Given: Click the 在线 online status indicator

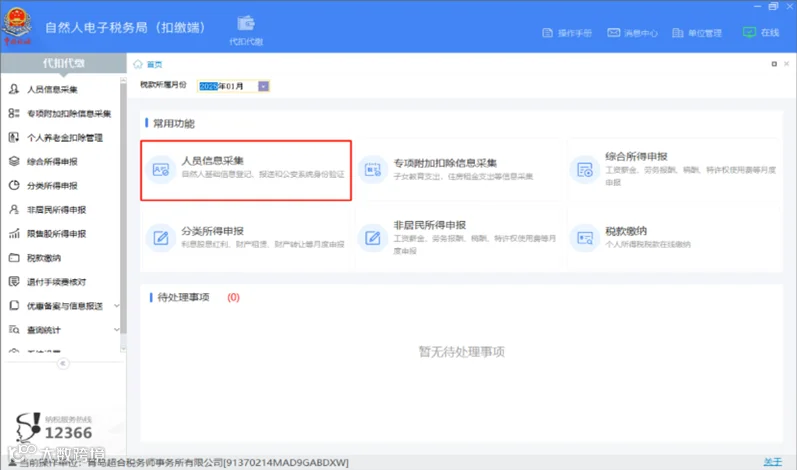Looking at the screenshot, I should pyautogui.click(x=761, y=33).
